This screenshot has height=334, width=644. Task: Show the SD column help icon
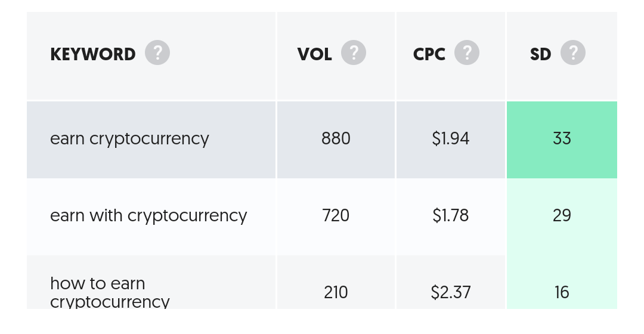[573, 52]
